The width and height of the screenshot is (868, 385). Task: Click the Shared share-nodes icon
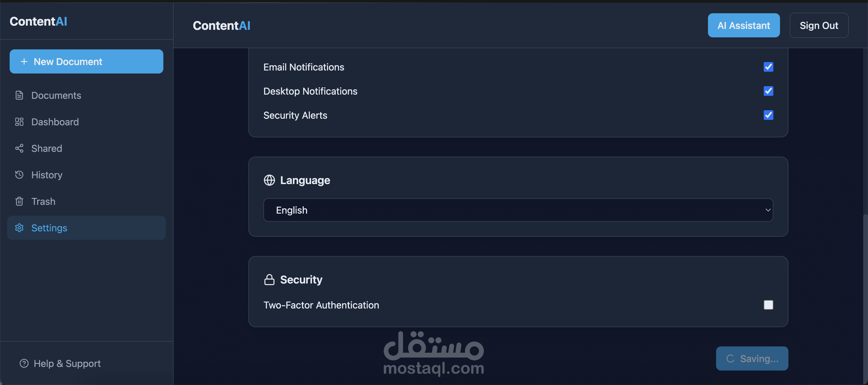[19, 148]
